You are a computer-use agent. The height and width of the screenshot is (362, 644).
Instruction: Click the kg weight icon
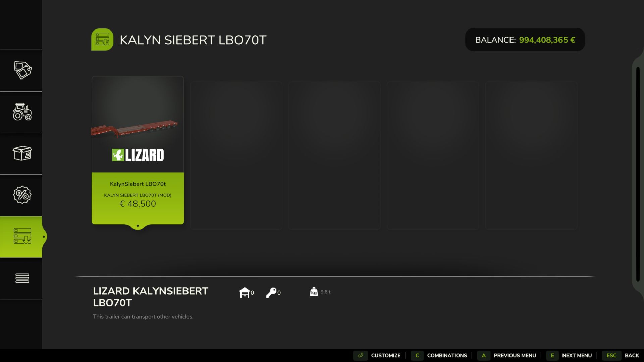[x=314, y=292]
